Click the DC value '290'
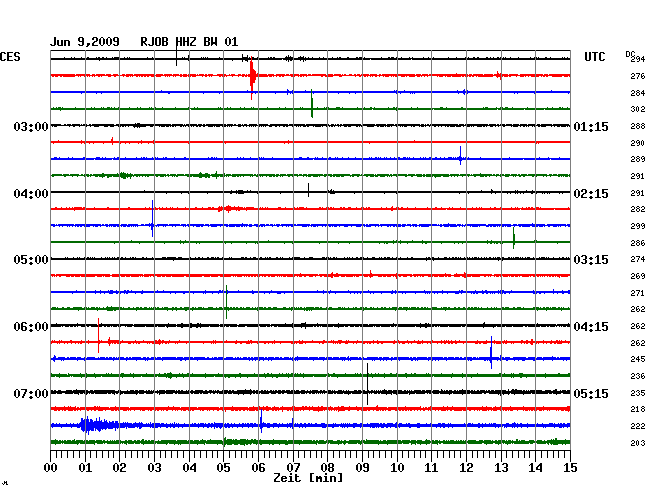The width and height of the screenshot is (650, 494). click(638, 143)
